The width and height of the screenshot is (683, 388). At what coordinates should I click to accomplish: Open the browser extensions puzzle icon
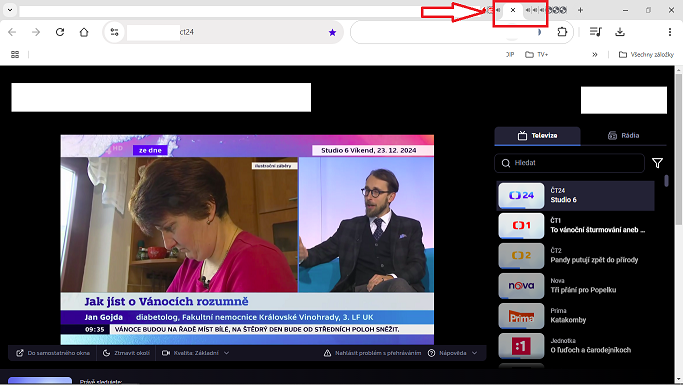pos(562,32)
